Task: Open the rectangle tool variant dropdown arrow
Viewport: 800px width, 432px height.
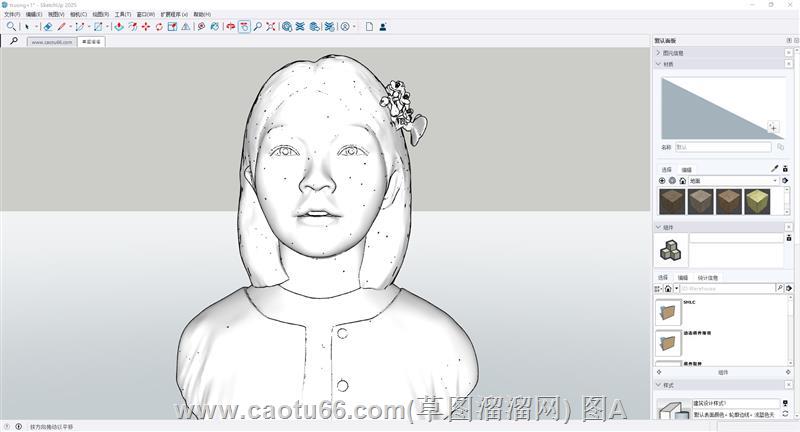Action: (x=107, y=27)
